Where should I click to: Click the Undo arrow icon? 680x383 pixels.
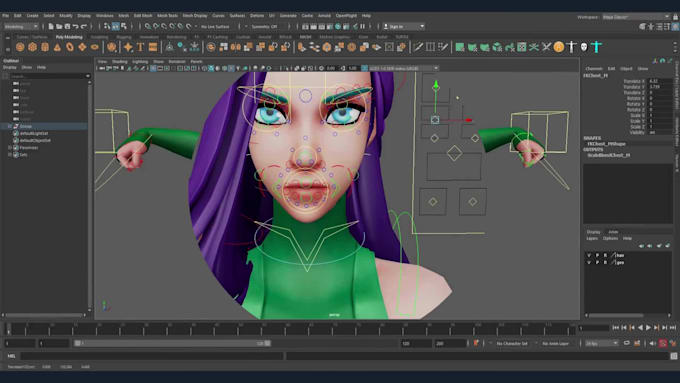click(75, 26)
